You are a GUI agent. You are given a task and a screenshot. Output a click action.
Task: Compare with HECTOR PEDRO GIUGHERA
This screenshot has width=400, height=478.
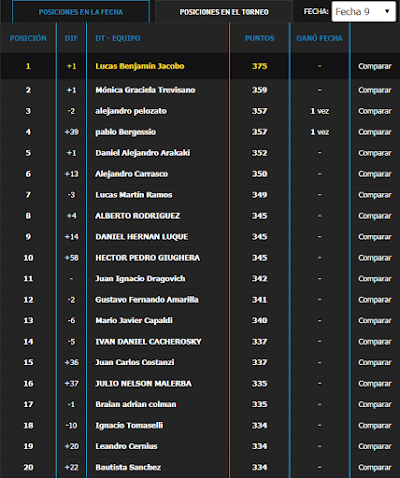click(375, 258)
